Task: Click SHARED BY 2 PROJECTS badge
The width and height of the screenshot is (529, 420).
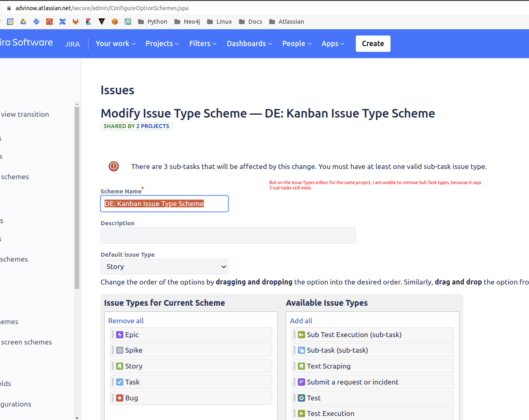Action: (x=136, y=126)
